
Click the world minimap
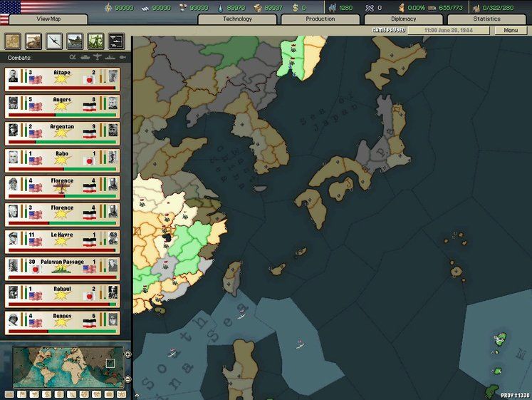[68, 367]
